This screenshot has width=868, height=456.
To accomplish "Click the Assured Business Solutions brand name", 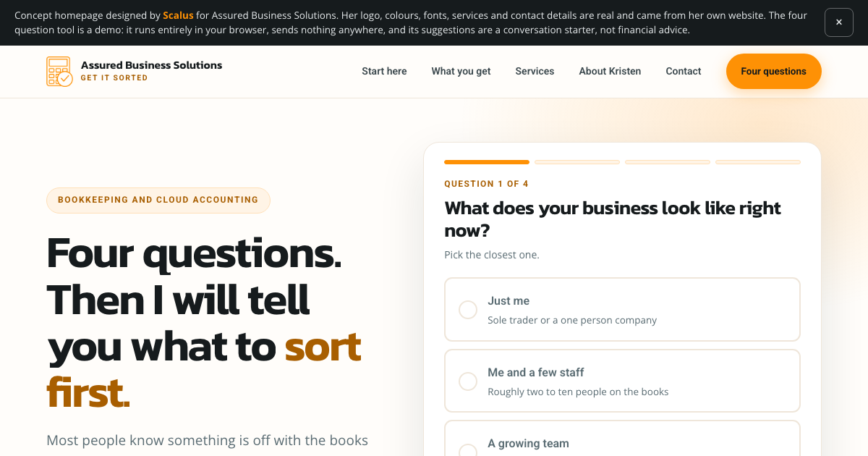I will 151,65.
